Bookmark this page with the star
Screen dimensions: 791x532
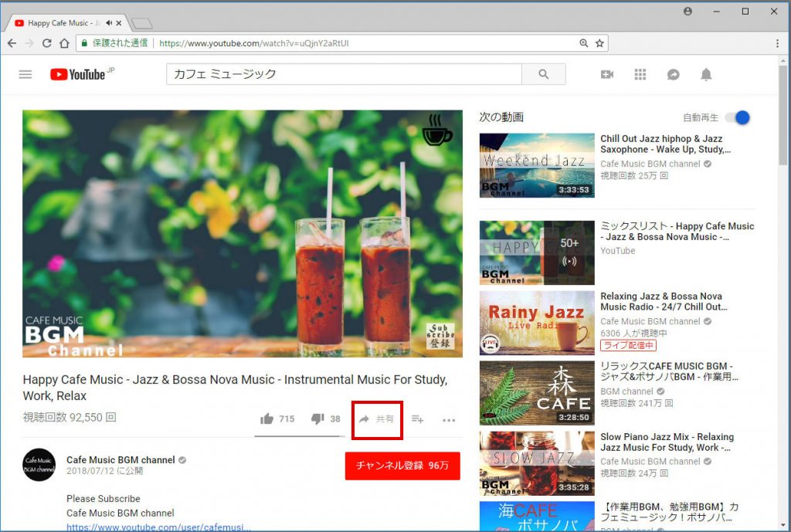(x=599, y=43)
